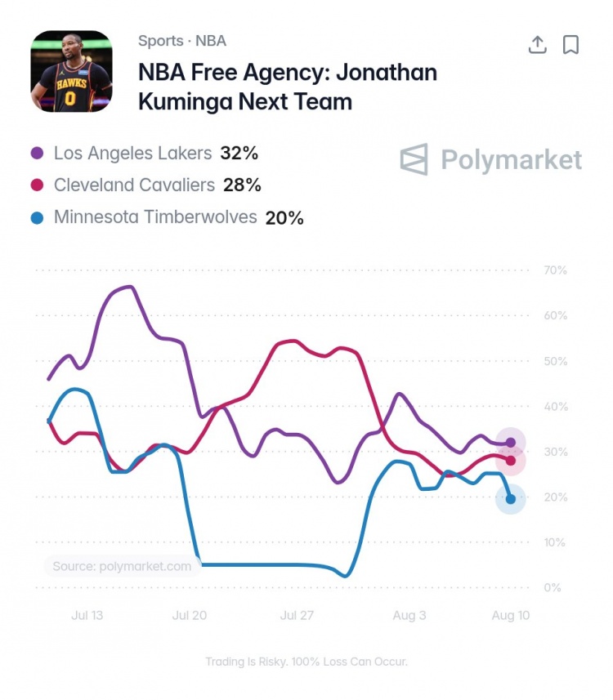
Task: Open the NBA category link
Action: point(211,41)
